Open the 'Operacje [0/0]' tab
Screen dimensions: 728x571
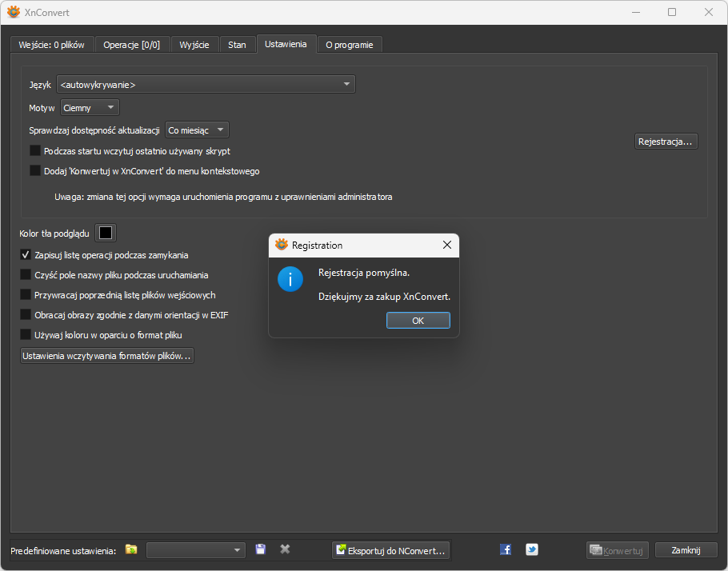coord(132,45)
